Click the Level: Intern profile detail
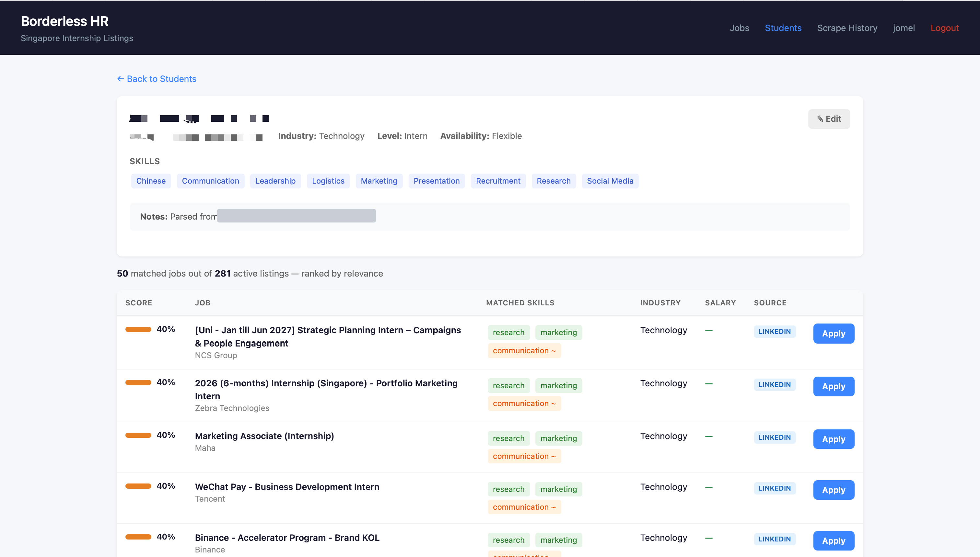The height and width of the screenshot is (557, 980). [x=402, y=136]
